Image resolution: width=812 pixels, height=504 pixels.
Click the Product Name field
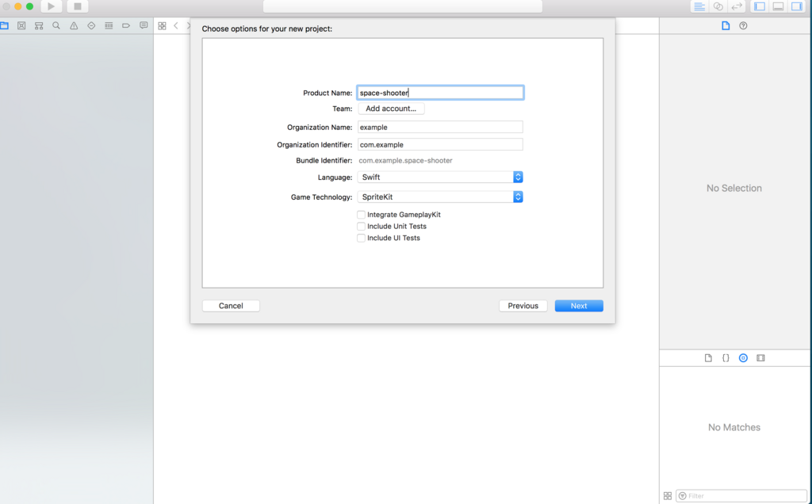pos(440,93)
